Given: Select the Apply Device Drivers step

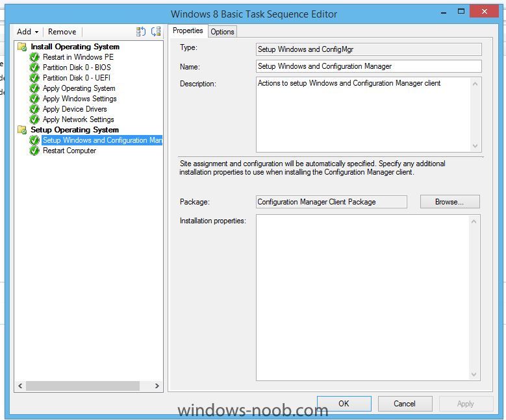Looking at the screenshot, I should tap(75, 109).
